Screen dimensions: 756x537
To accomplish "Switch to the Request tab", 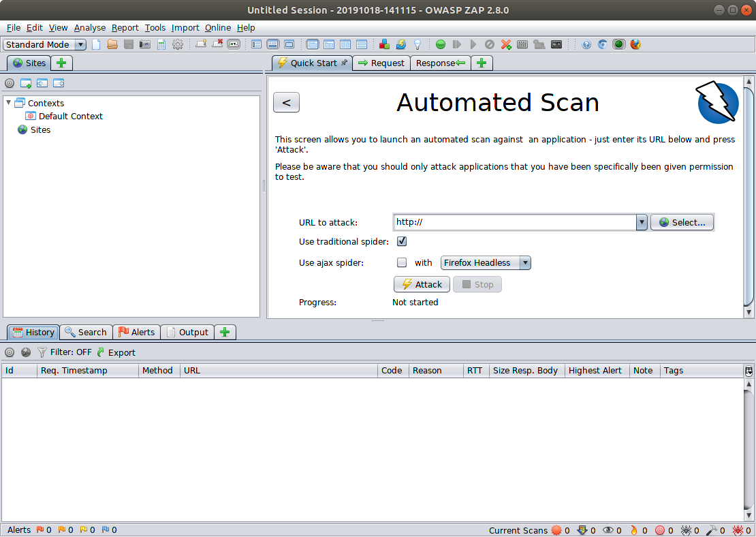I will 381,63.
